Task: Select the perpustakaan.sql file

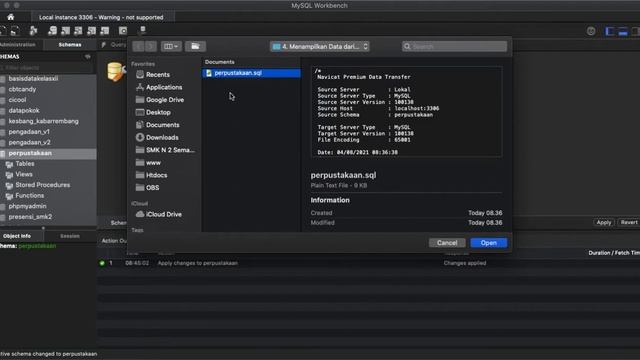Action: click(251, 73)
